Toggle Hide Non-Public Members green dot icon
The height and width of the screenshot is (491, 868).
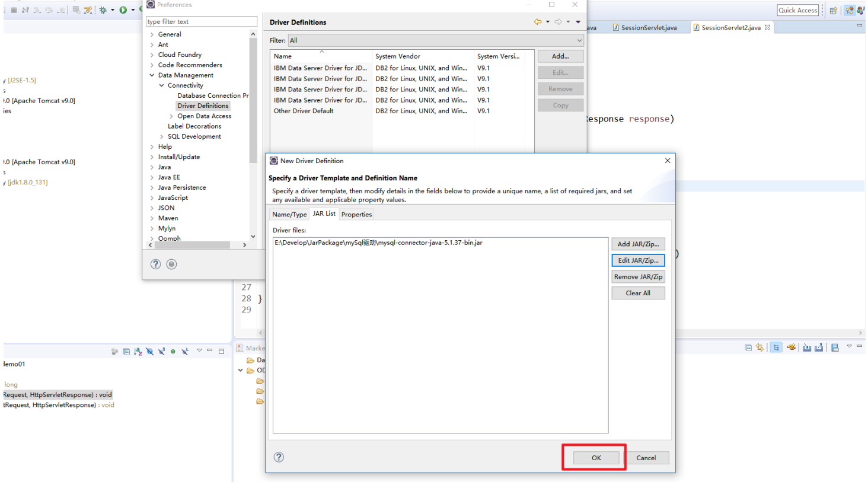(173, 352)
